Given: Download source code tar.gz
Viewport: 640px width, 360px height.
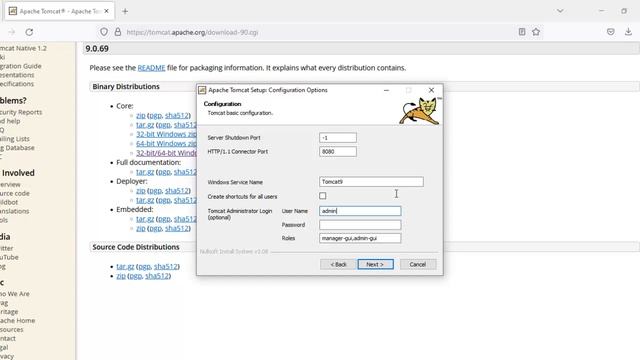Looking at the screenshot, I should (125, 267).
